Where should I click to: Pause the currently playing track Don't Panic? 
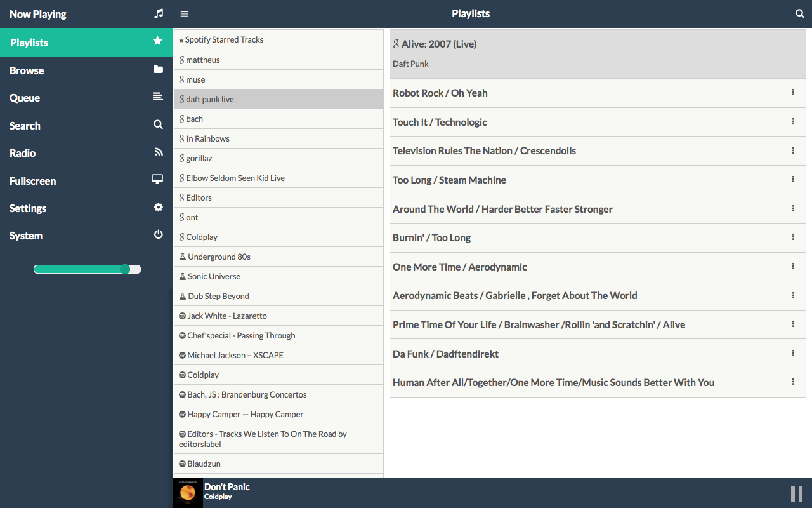click(x=796, y=493)
